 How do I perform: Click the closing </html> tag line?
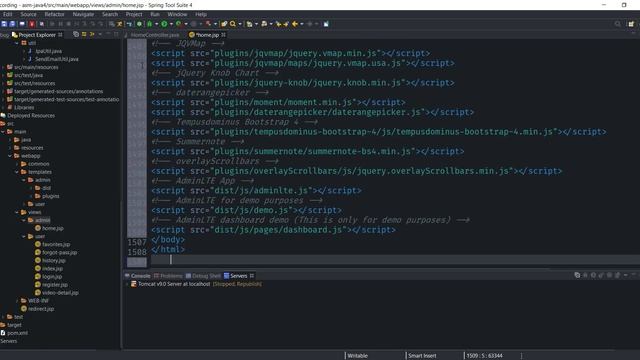click(x=168, y=249)
